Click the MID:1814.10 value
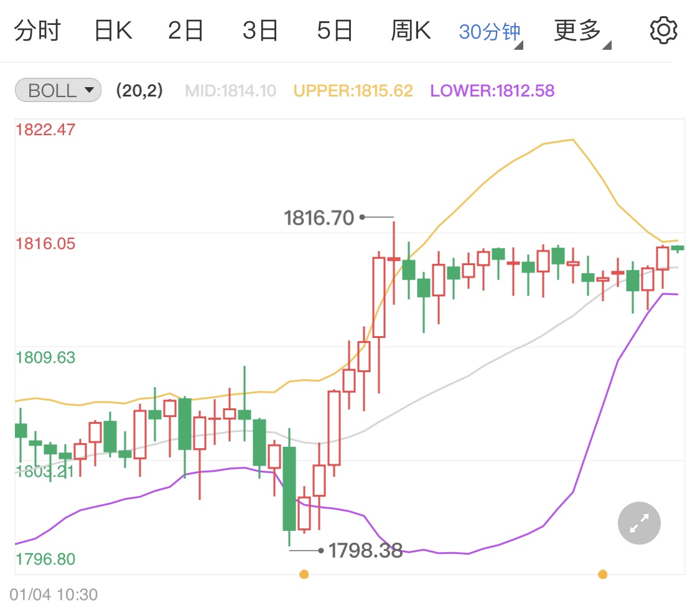Screen dimensions: 700x610 230,91
